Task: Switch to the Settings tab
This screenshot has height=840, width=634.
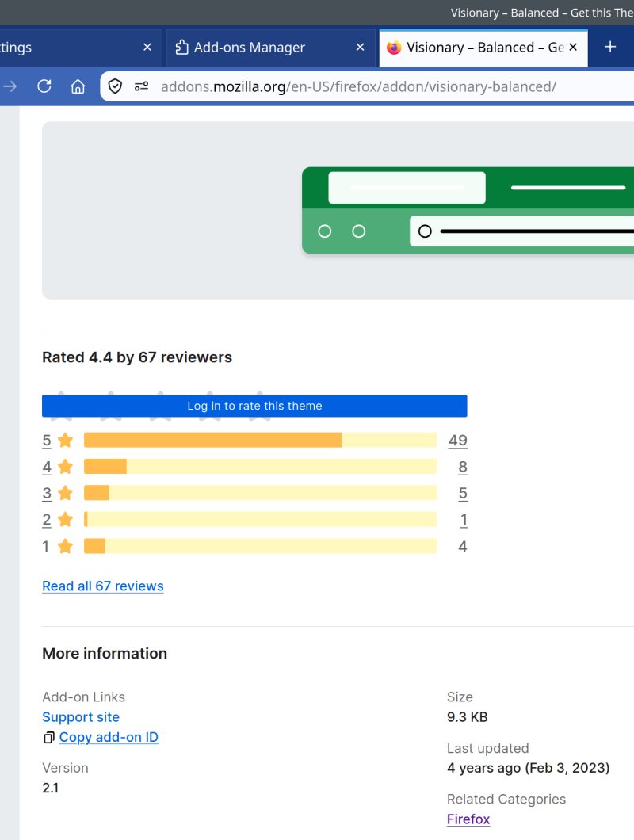Action: coord(80,47)
